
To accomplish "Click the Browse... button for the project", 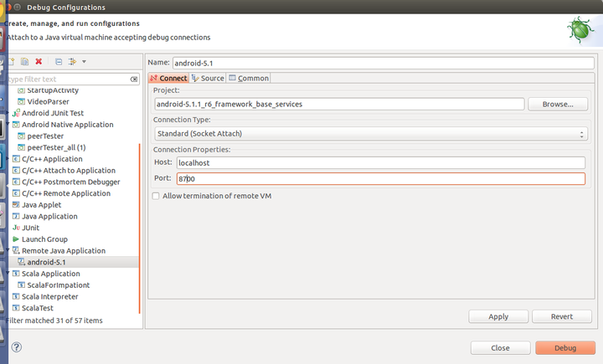I will [x=557, y=105].
